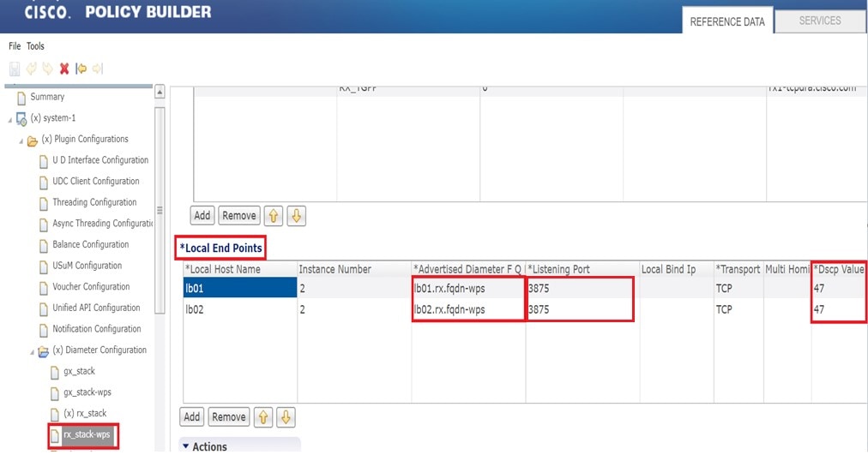This screenshot has width=868, height=461.
Task: Click Add button above Local End Points
Action: coord(202,216)
